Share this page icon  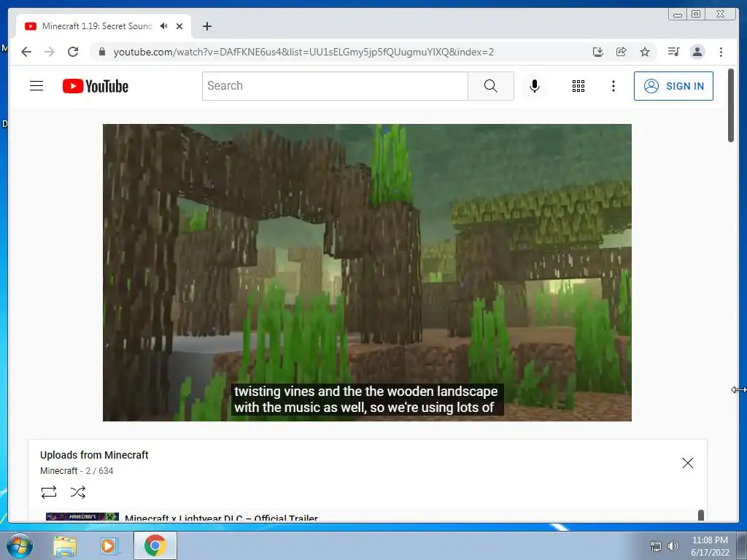(x=622, y=52)
